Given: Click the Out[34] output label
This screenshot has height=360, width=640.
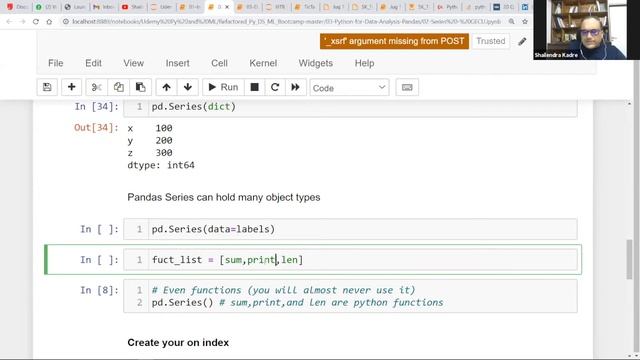Looking at the screenshot, I should coord(96,128).
